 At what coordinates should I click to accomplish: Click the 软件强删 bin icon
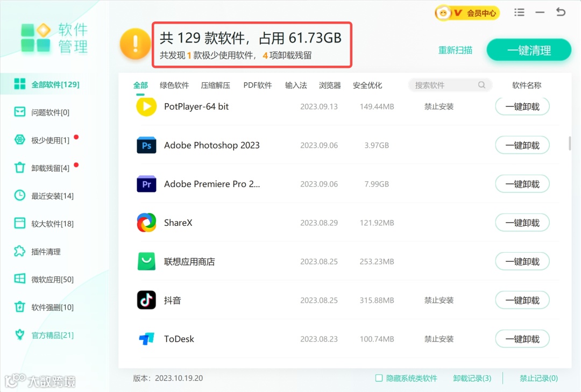[x=20, y=307]
